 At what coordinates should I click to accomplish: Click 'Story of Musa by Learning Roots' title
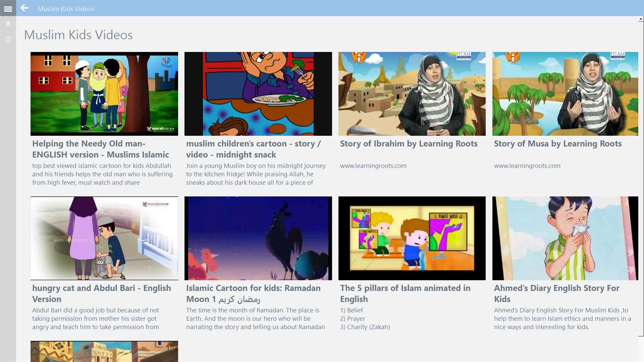point(558,144)
